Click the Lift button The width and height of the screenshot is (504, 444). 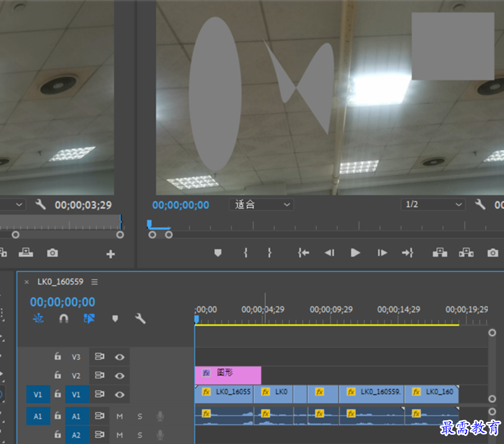(x=440, y=253)
